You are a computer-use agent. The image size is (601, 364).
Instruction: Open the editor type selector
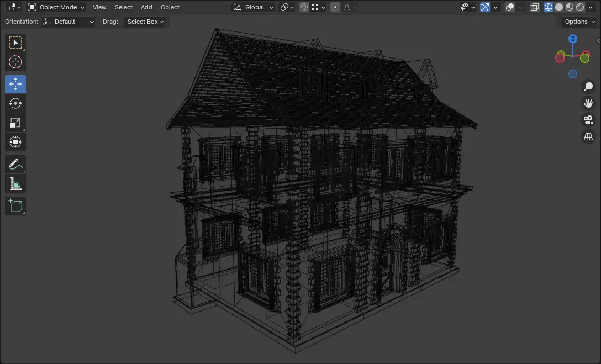(14, 7)
